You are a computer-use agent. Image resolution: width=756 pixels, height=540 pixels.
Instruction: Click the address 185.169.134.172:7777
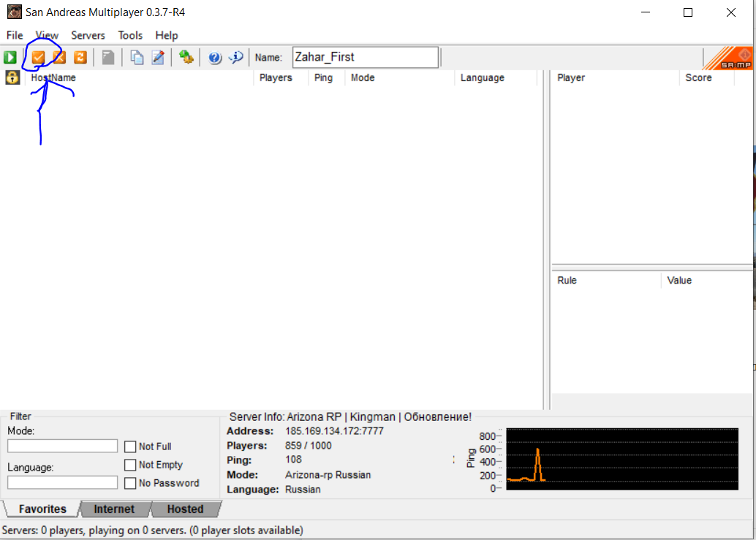(x=334, y=431)
